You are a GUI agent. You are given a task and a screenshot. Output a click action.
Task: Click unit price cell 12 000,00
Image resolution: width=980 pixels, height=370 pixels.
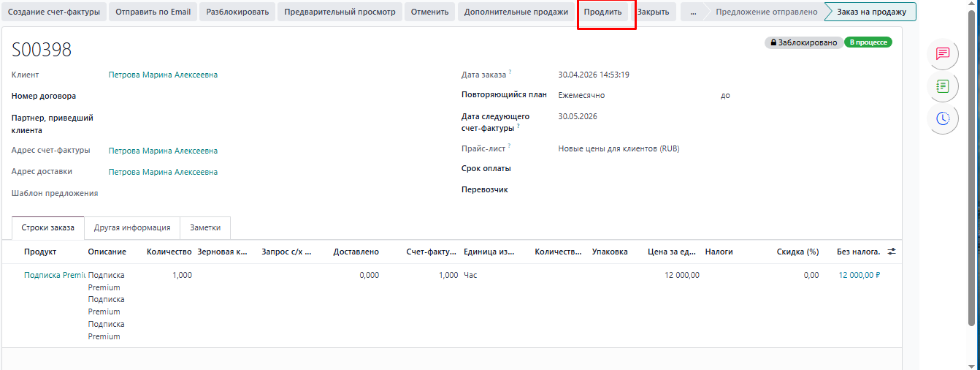682,275
